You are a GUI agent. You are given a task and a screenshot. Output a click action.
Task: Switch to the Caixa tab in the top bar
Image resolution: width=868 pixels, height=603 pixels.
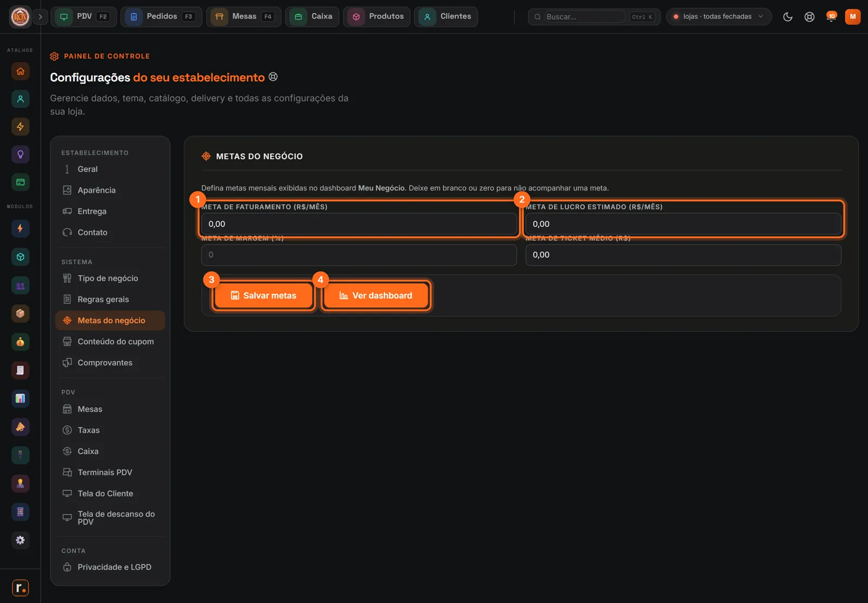pos(312,17)
